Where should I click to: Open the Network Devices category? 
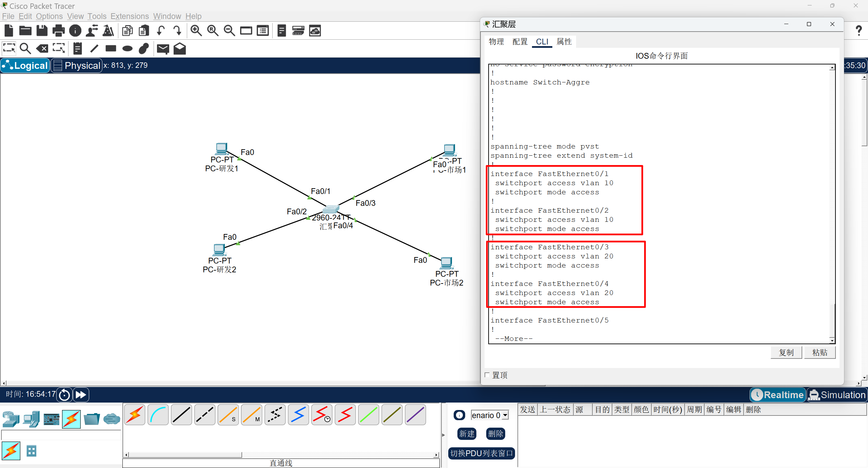(11, 419)
